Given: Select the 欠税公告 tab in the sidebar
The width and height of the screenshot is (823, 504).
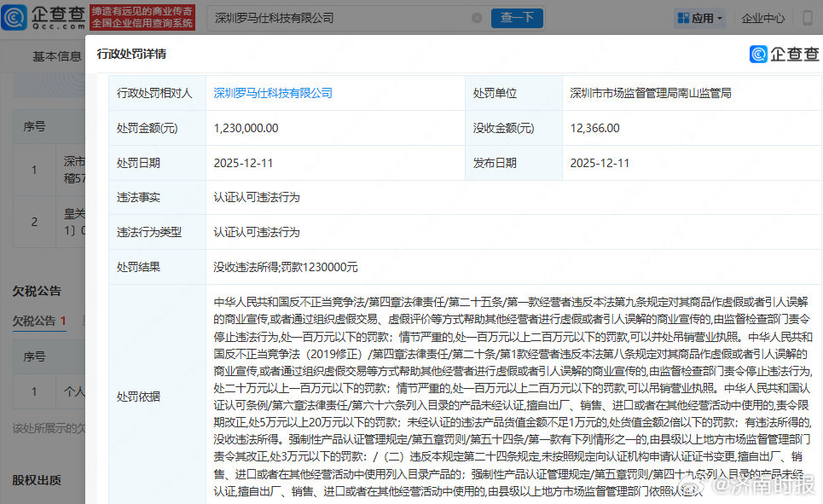Looking at the screenshot, I should pyautogui.click(x=38, y=322).
